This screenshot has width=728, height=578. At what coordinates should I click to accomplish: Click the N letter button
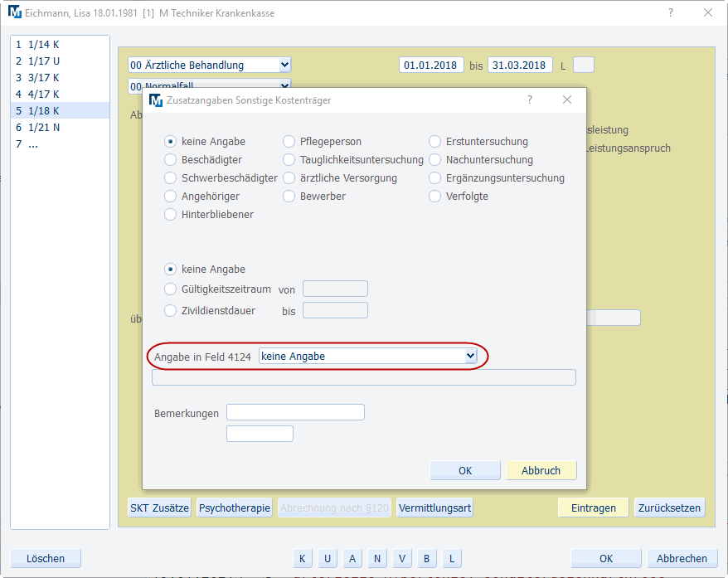coord(377,558)
